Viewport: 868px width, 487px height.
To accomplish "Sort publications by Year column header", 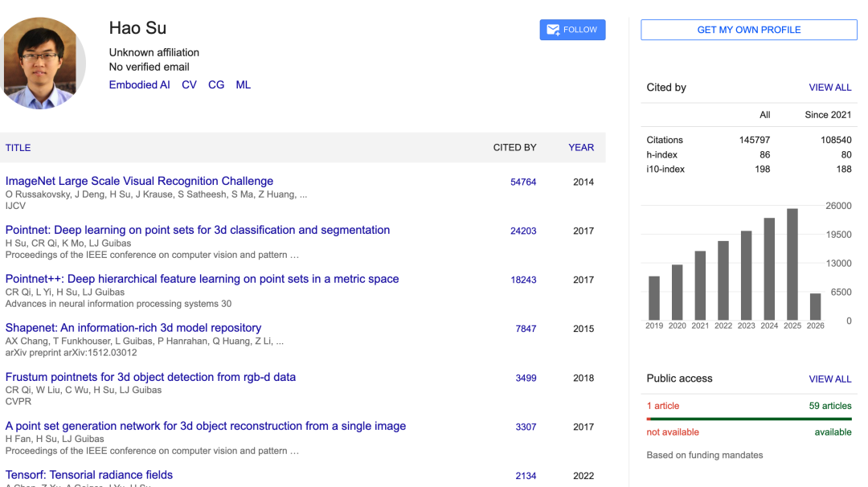I will (580, 148).
